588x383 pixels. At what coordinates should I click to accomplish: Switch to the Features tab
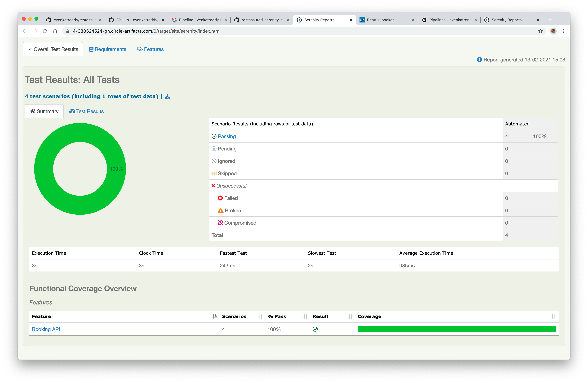click(150, 49)
